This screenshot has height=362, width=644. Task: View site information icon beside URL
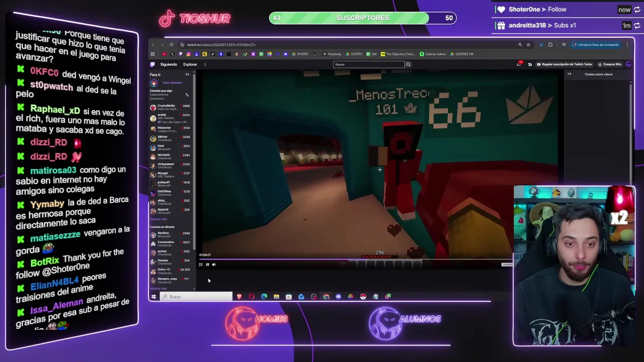[182, 45]
